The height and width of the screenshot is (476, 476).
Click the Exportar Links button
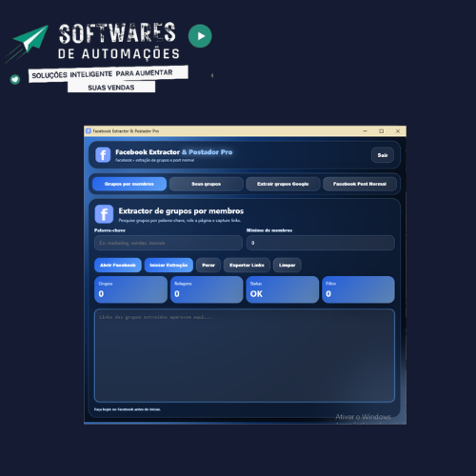(x=247, y=266)
